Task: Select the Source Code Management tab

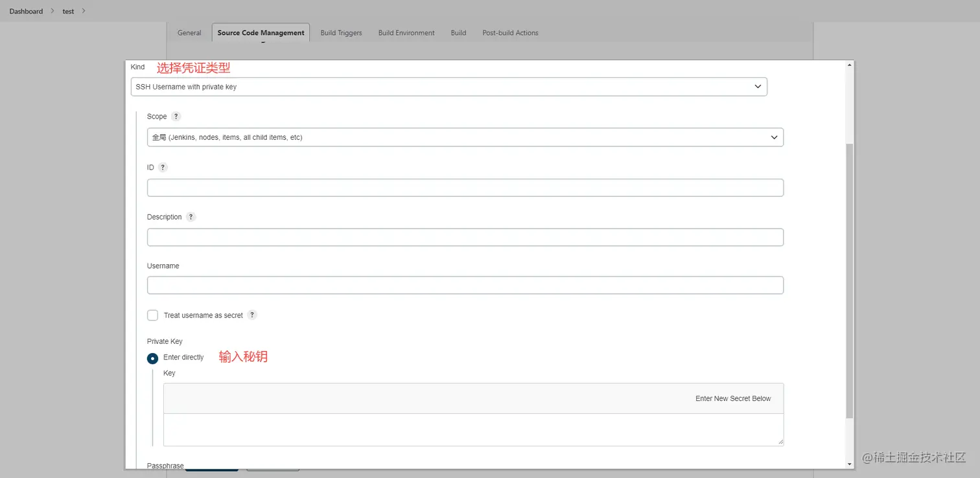Action: pos(261,32)
